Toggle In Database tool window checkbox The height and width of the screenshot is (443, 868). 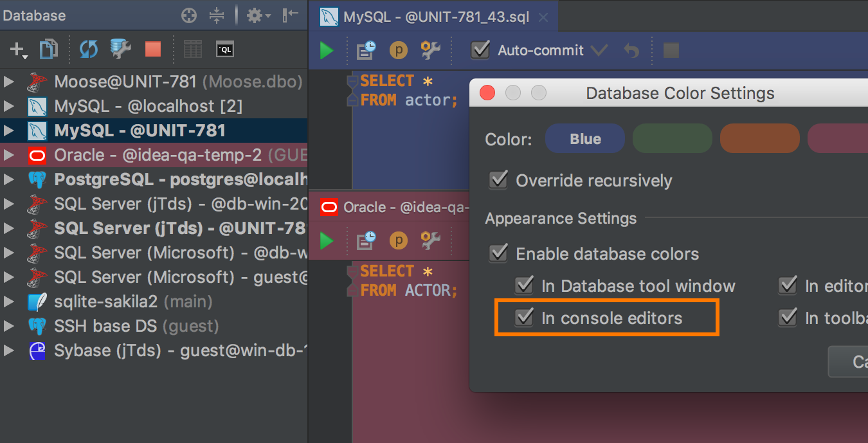(525, 285)
